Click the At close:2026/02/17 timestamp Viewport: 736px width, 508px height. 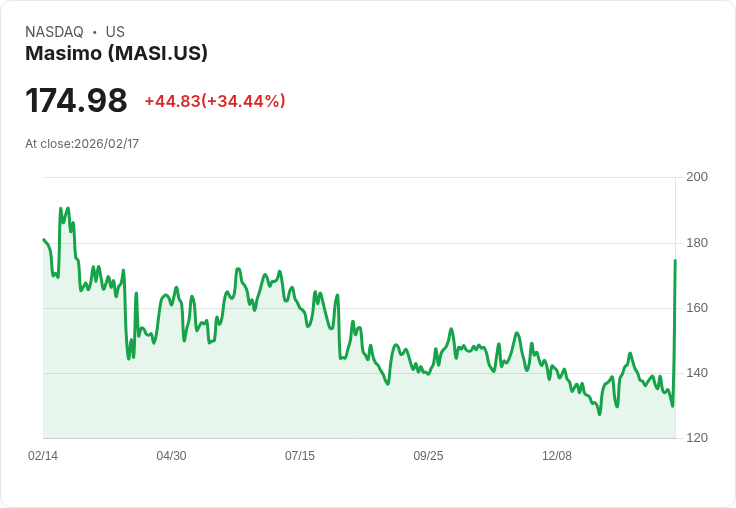click(x=82, y=144)
